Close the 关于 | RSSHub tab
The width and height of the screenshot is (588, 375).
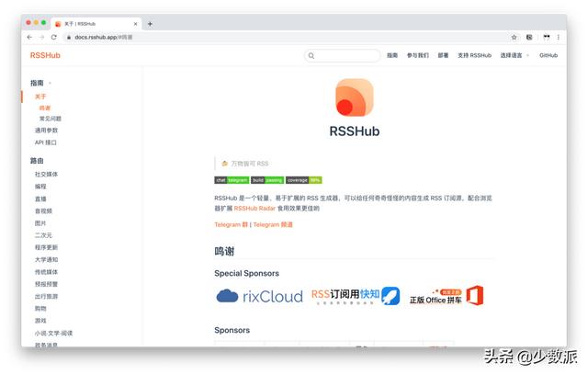(135, 24)
